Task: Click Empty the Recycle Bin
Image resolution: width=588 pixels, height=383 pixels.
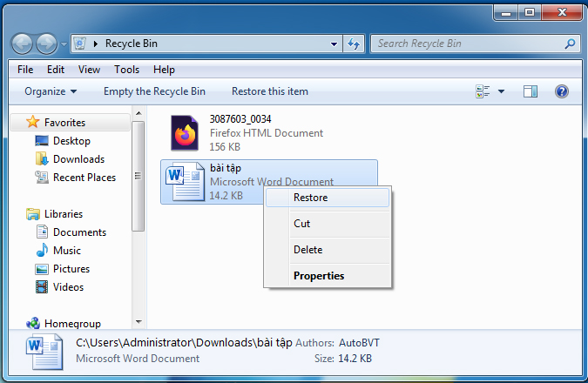Action: tap(154, 91)
